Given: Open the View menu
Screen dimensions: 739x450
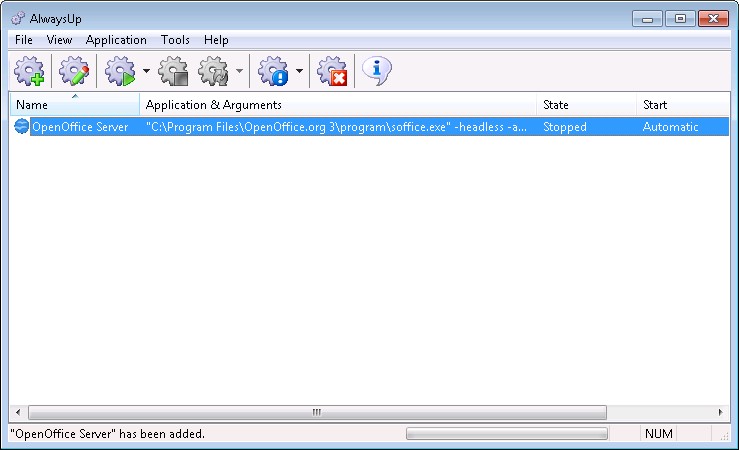Looking at the screenshot, I should (x=59, y=40).
